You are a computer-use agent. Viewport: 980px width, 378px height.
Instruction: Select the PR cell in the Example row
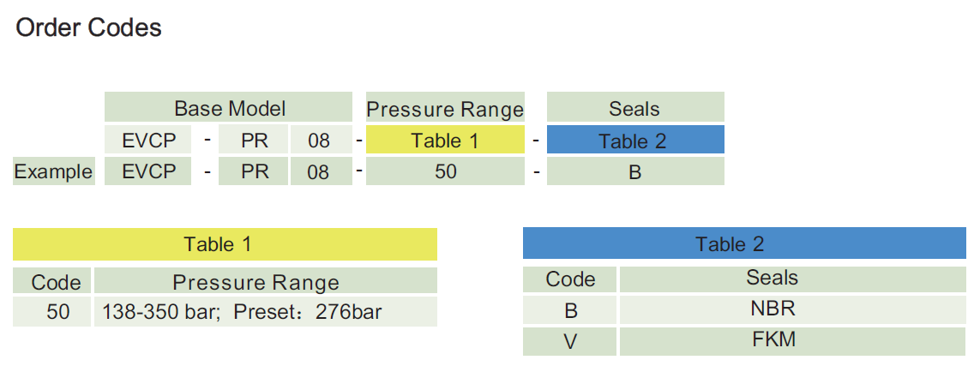255,171
